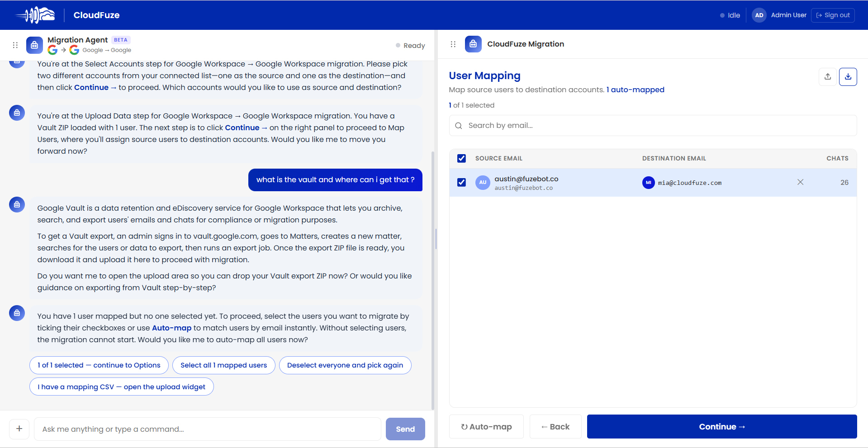Toggle the select-all users checkbox

tap(461, 158)
